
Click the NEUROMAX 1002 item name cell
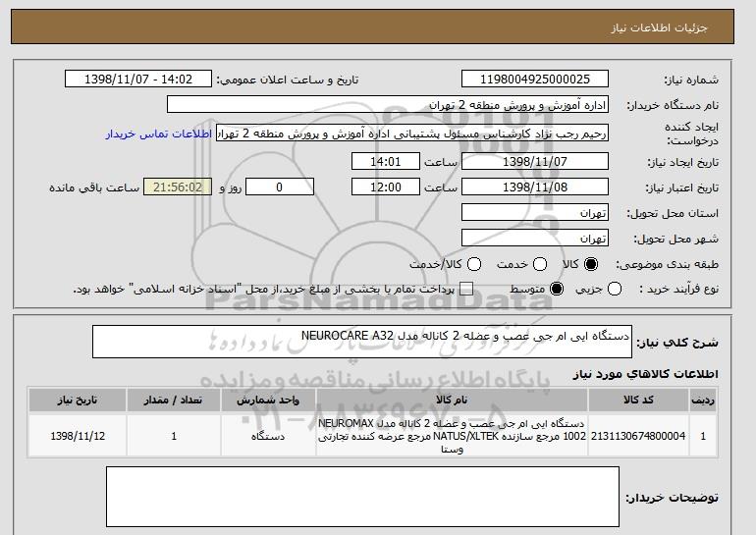452,436
